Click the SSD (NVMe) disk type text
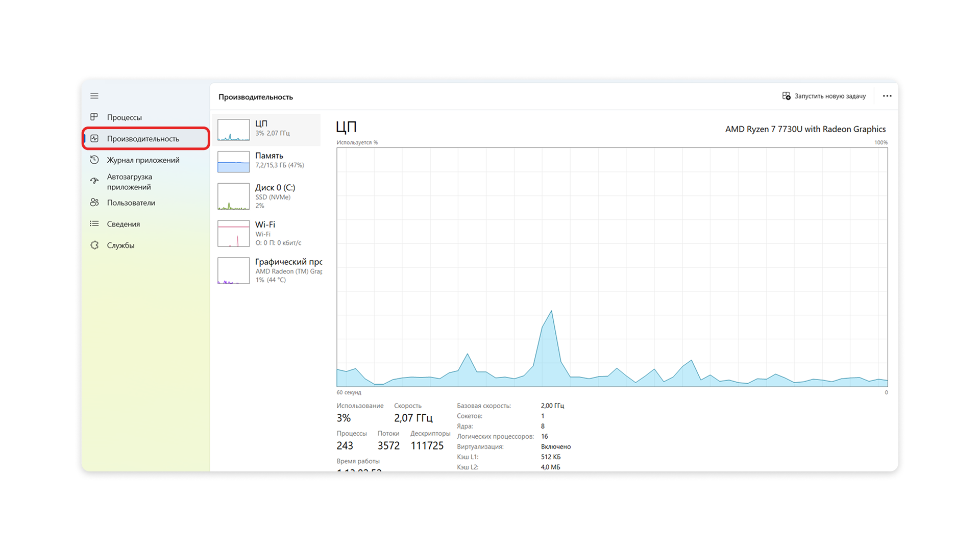This screenshot has width=980, height=551. point(273,197)
